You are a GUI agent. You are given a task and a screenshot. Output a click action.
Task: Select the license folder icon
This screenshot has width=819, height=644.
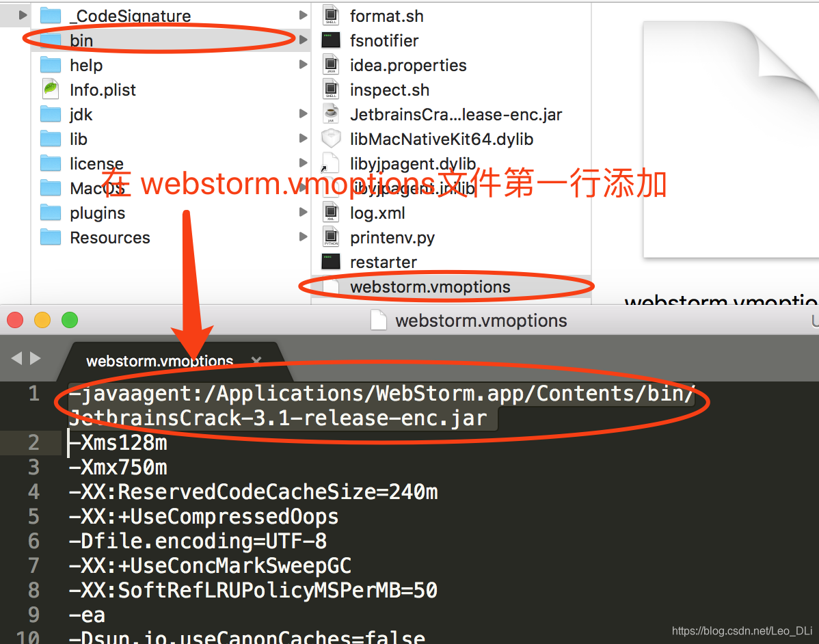coord(51,163)
